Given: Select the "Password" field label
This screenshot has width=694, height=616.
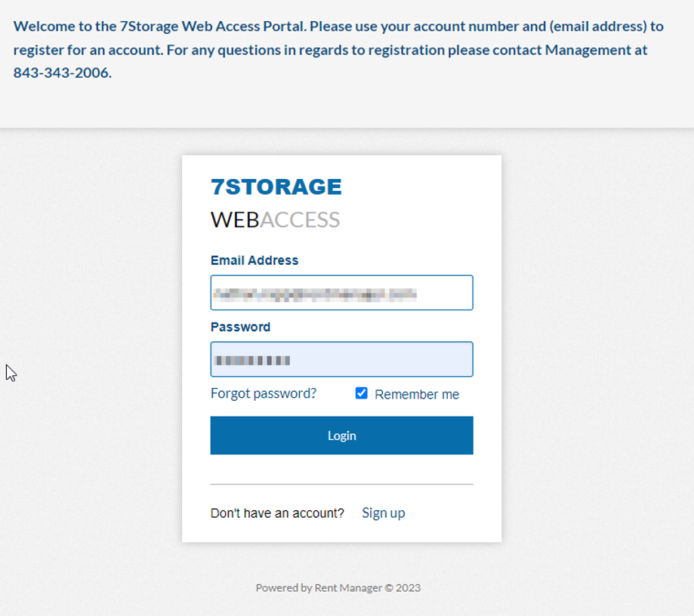Looking at the screenshot, I should click(240, 327).
